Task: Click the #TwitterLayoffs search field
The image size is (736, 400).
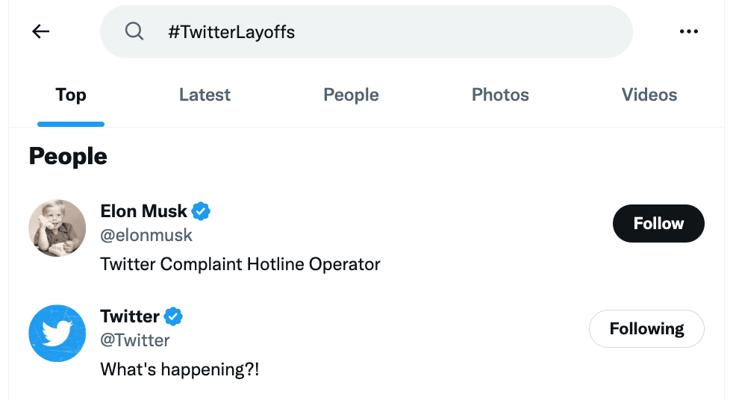Action: [x=380, y=31]
